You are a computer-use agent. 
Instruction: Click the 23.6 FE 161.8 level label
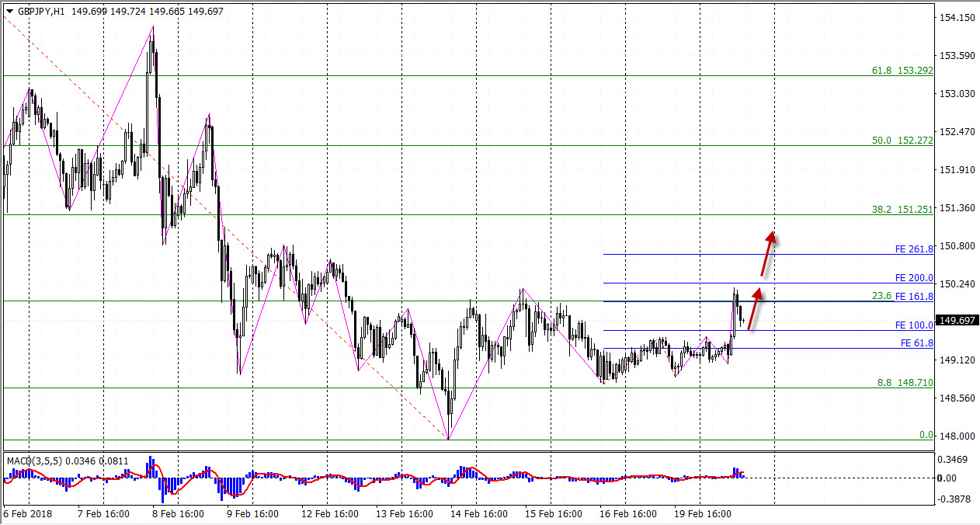point(902,296)
